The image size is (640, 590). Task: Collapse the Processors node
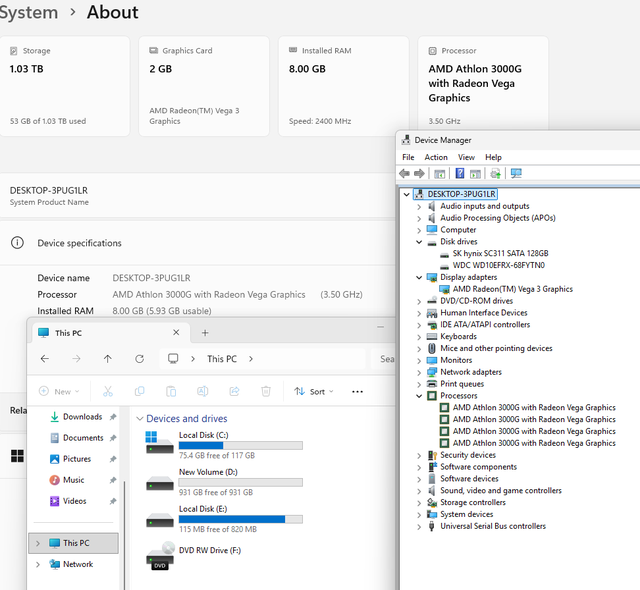coord(419,396)
